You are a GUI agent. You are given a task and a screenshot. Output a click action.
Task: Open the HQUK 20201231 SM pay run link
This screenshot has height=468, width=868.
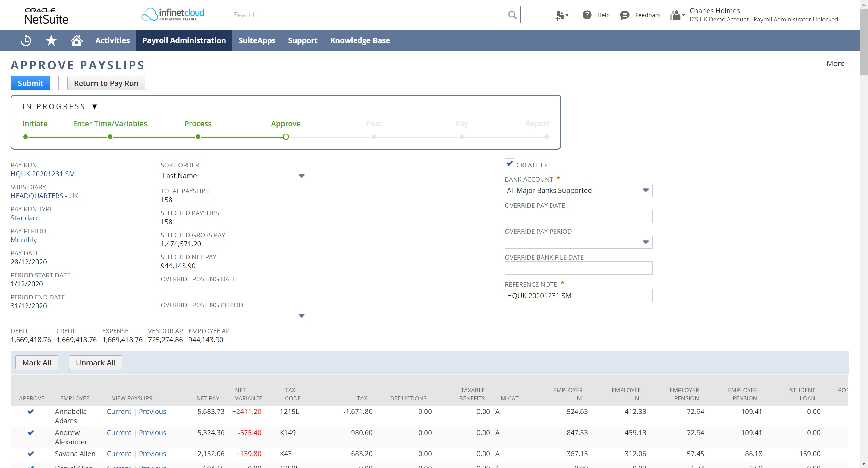[43, 174]
